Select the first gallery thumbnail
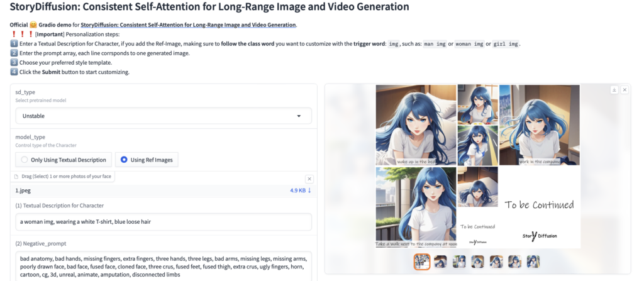This screenshot has height=281, width=644. [422, 262]
